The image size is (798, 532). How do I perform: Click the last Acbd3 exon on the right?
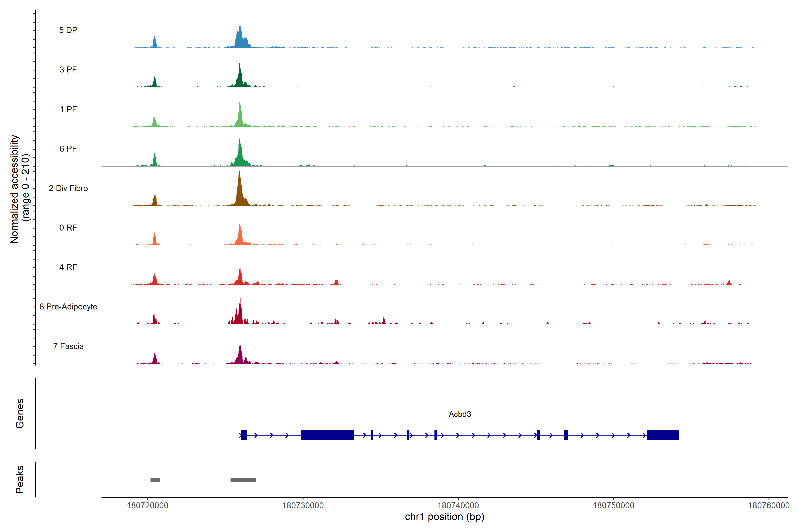click(x=663, y=435)
